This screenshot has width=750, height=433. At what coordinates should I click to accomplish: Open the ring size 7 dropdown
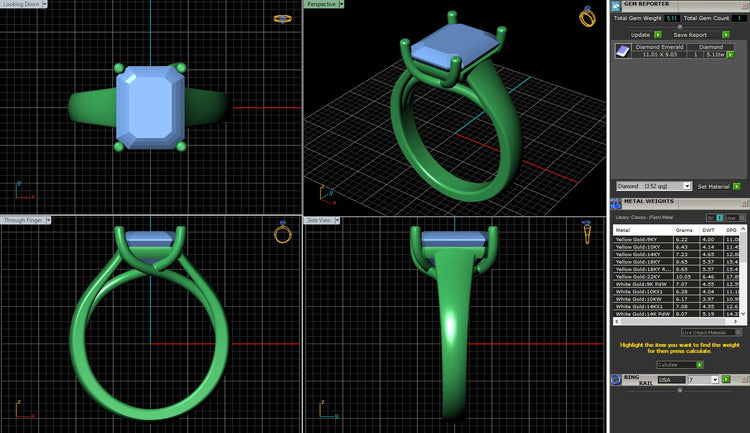715,380
